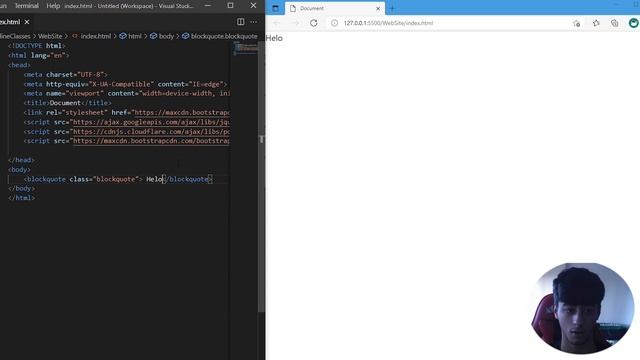The image size is (640, 360).
Task: Go forward in the browser
Action: (x=295, y=23)
